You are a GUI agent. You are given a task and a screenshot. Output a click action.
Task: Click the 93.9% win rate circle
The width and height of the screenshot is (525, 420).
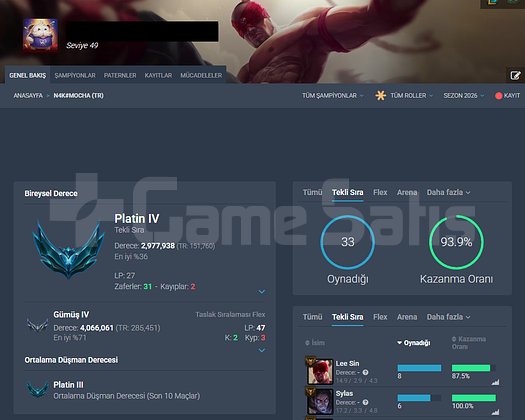tap(456, 242)
